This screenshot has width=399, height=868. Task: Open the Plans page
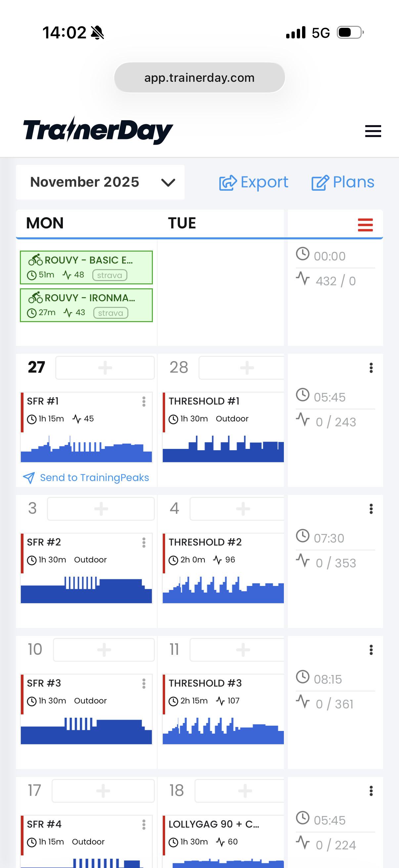343,182
